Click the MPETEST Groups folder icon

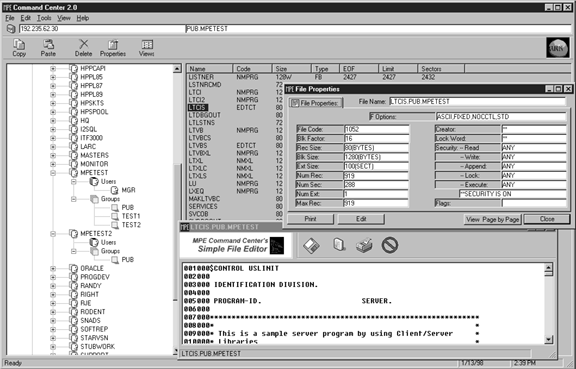click(x=94, y=199)
